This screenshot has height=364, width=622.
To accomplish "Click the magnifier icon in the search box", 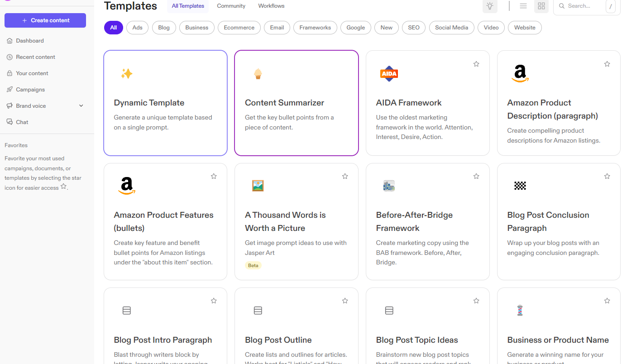I will point(562,6).
